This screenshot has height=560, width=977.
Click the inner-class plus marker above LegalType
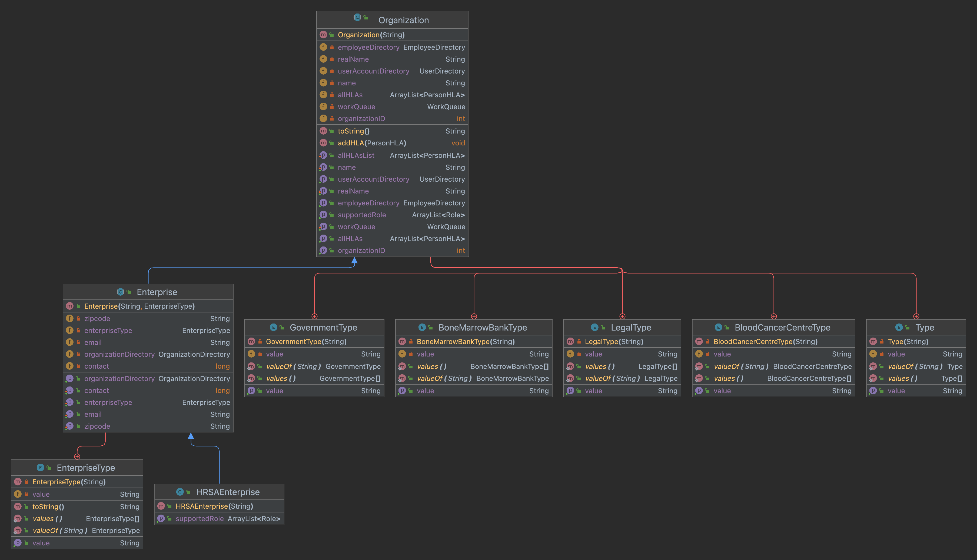(x=622, y=316)
